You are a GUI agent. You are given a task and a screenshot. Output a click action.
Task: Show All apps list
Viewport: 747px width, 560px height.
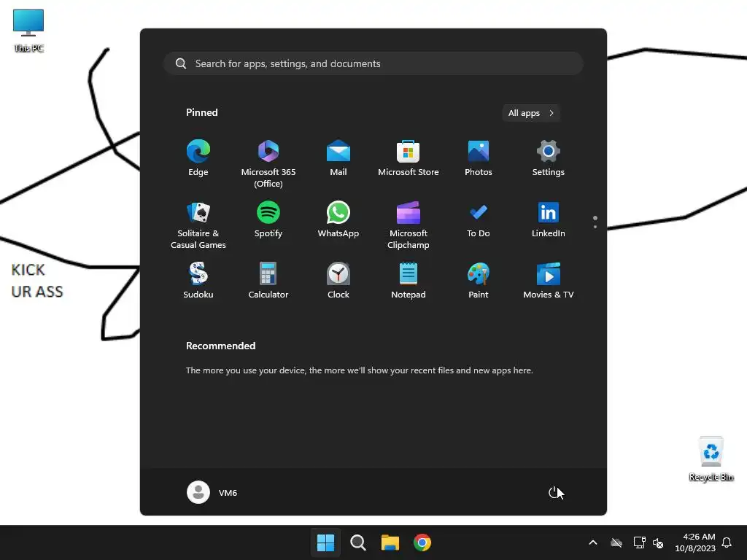coord(531,113)
